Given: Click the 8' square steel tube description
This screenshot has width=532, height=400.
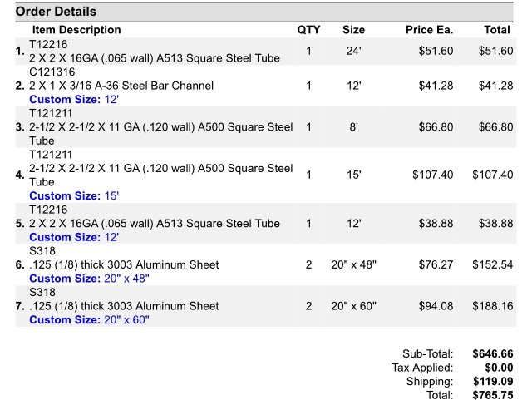Looking at the screenshot, I should pyautogui.click(x=160, y=127).
